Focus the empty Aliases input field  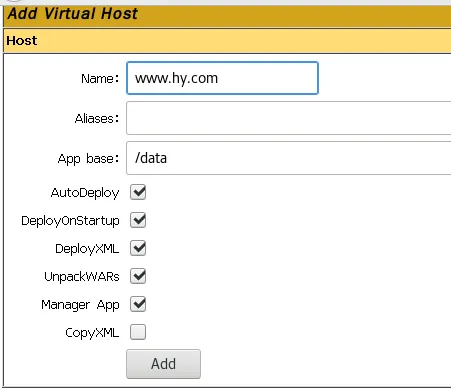289,118
